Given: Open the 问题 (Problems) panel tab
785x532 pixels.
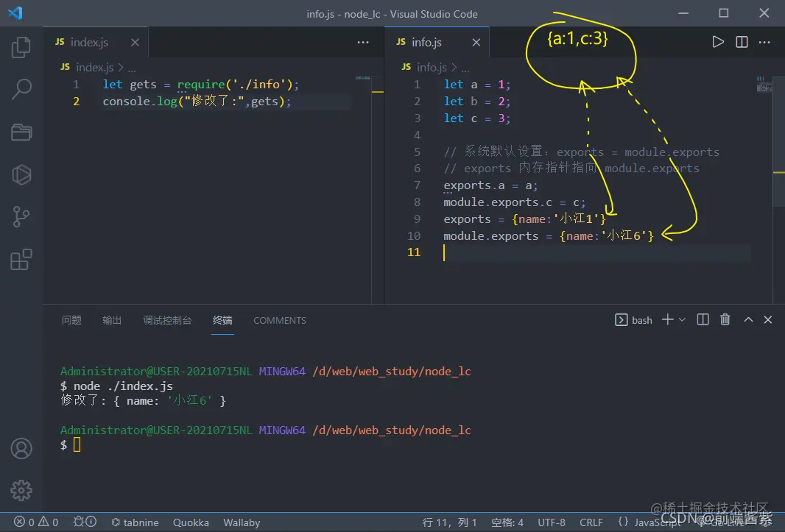Looking at the screenshot, I should (x=71, y=320).
